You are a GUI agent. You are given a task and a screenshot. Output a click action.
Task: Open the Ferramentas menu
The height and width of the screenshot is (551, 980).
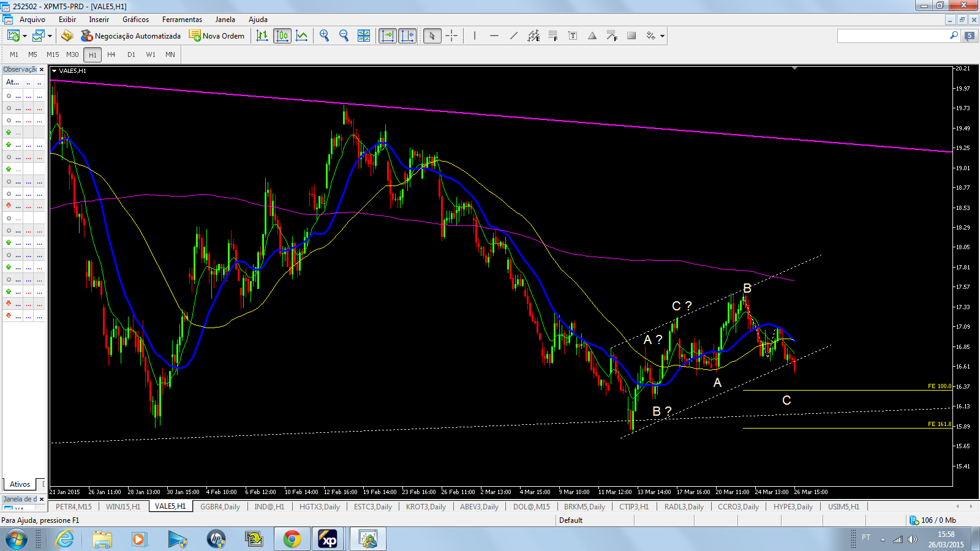(183, 20)
